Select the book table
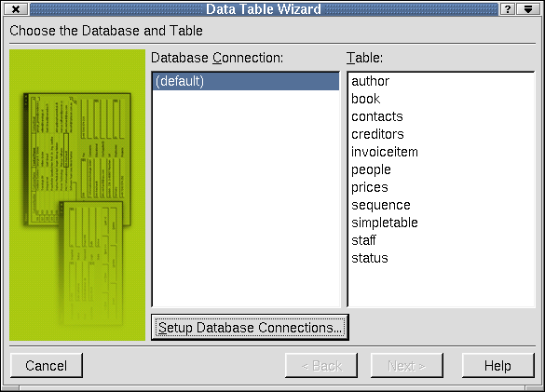The width and height of the screenshot is (545, 392). coord(365,99)
